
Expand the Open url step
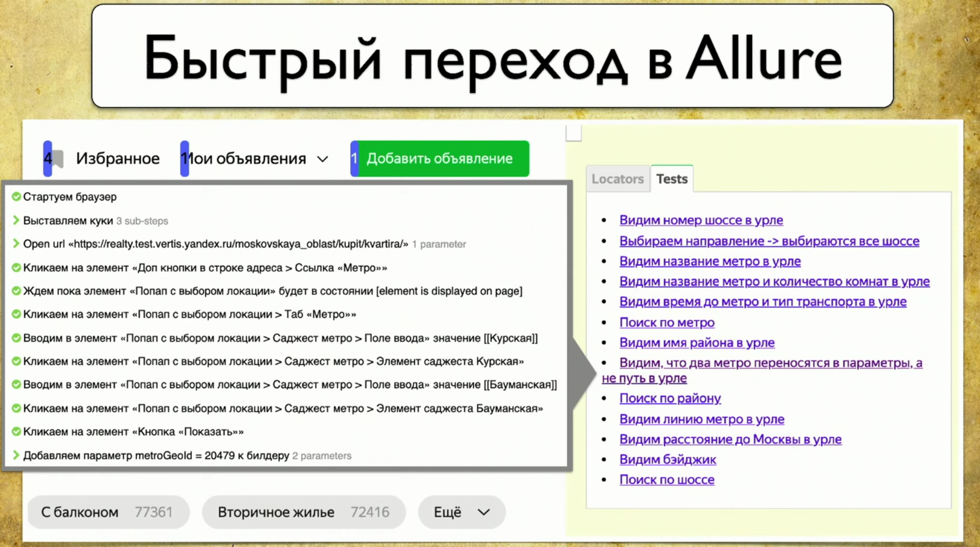(16, 244)
